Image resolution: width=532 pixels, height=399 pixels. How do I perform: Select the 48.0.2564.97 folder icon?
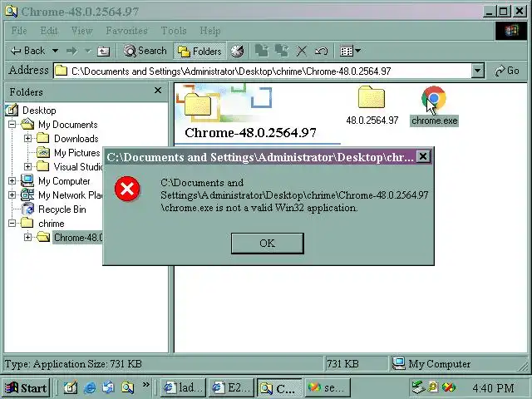372,98
